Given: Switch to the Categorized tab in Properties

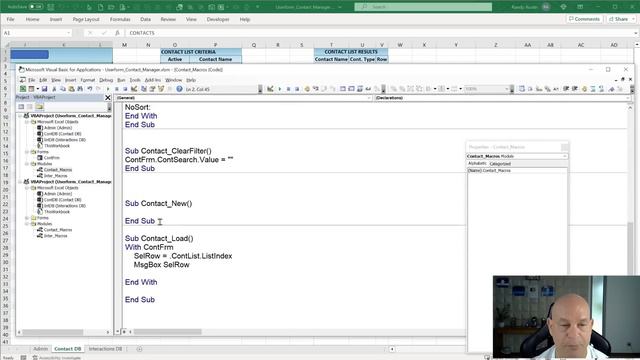Looking at the screenshot, I should tap(500, 164).
